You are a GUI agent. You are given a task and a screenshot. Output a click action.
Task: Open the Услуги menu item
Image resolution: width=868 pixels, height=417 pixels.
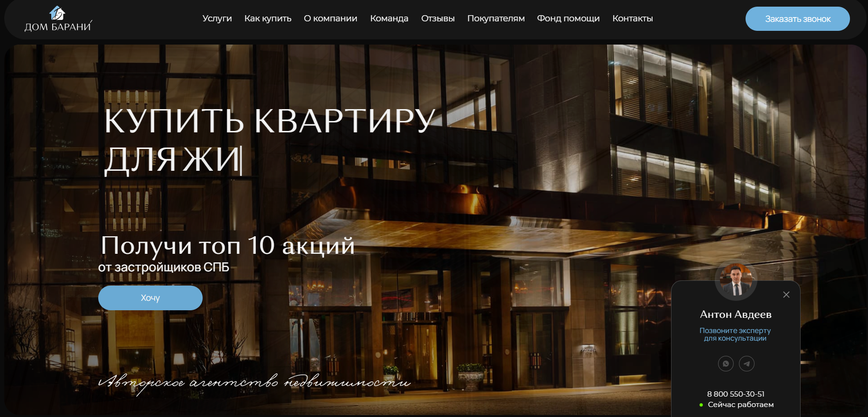pos(217,19)
